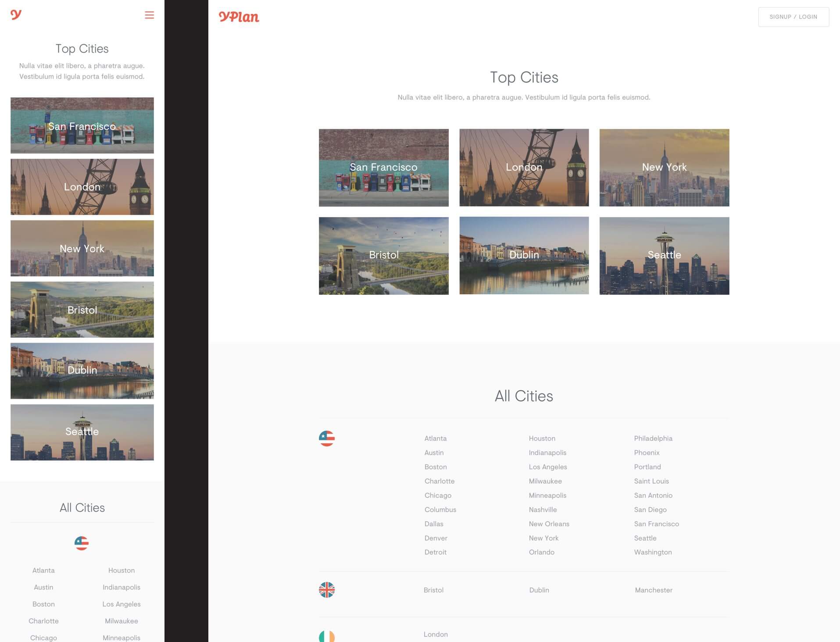Open the San Francisco tile in desktop grid

[383, 168]
